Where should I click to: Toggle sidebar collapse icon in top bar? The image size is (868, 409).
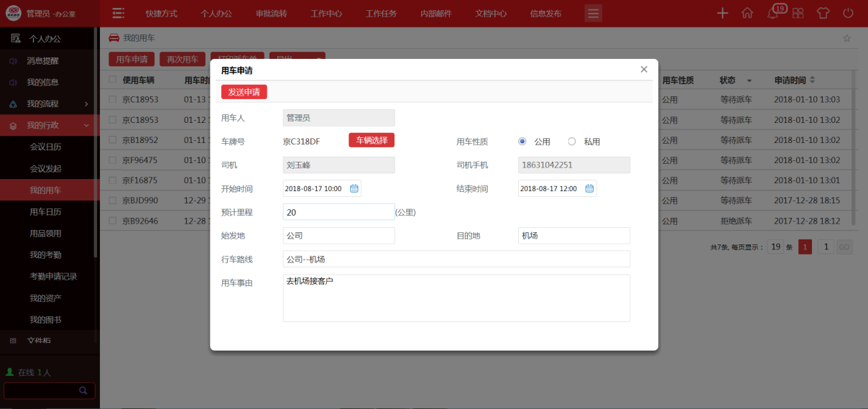[119, 13]
